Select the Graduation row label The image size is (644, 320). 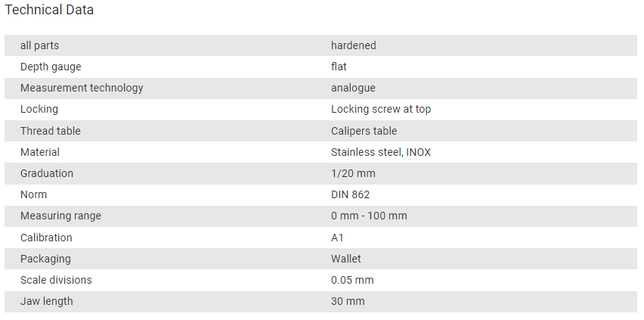(47, 173)
